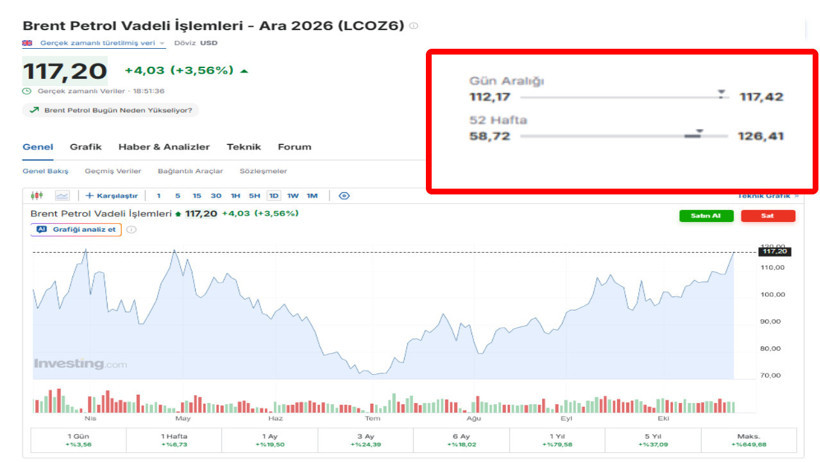The width and height of the screenshot is (820, 462).
Task: Select the 1 Ay period
Action: point(270,440)
